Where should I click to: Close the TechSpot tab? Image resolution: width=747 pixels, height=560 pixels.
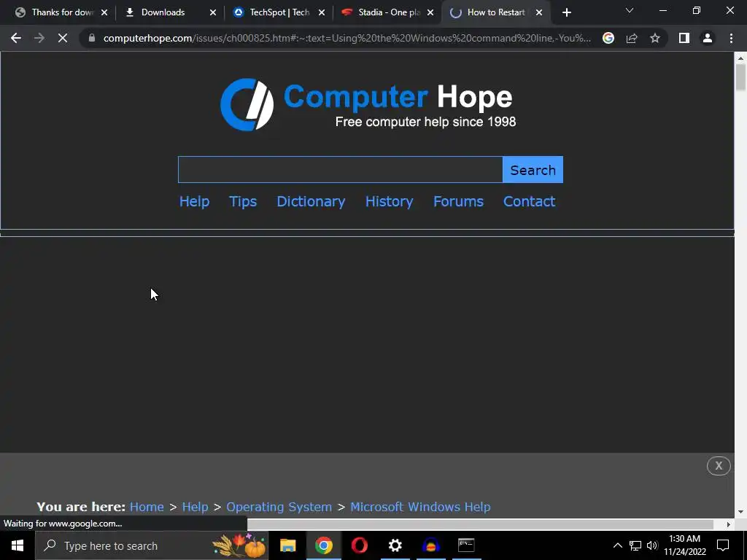pyautogui.click(x=322, y=12)
